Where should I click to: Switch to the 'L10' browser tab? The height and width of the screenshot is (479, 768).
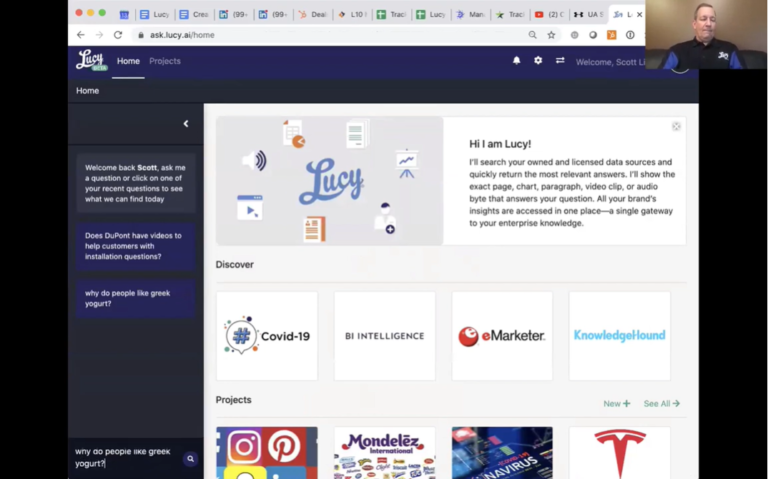(352, 15)
